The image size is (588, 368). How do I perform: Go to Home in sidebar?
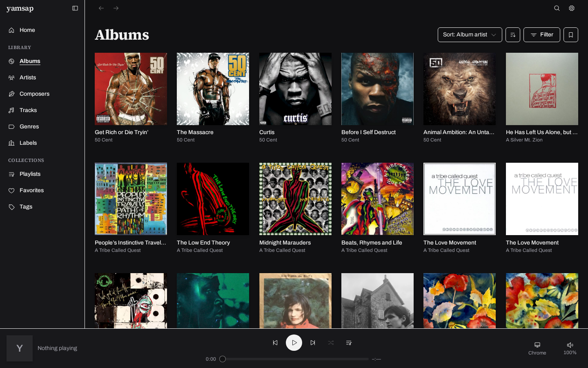42,30
